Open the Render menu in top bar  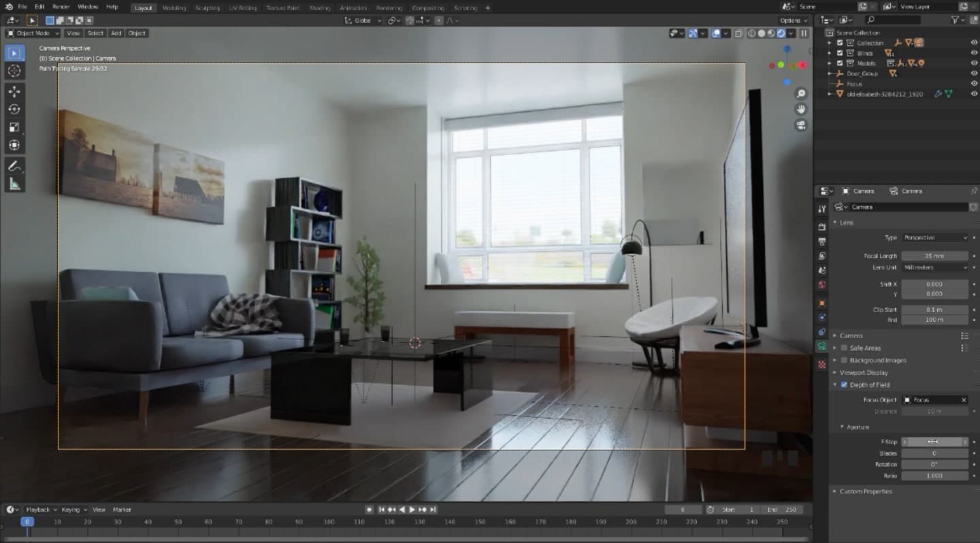pos(60,7)
